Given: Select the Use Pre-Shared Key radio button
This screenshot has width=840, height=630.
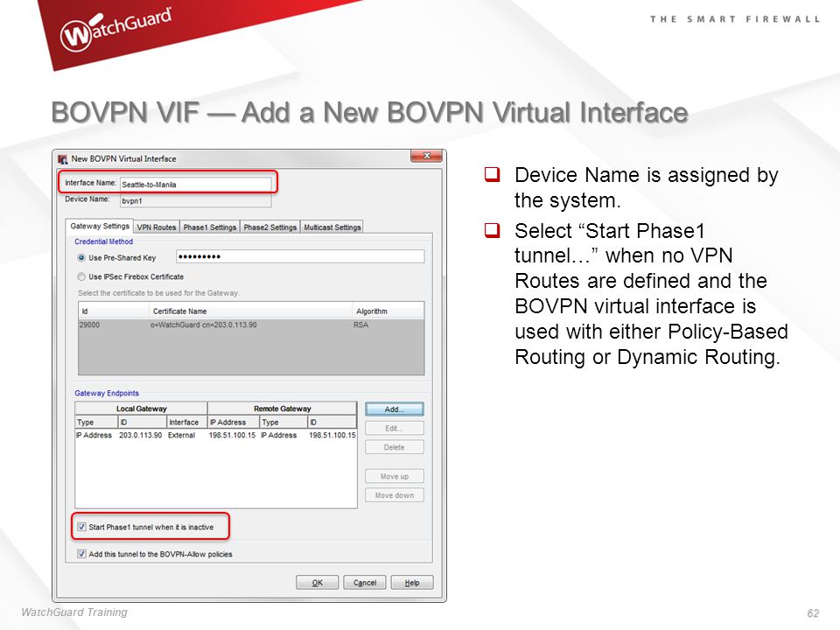Looking at the screenshot, I should 81,257.
